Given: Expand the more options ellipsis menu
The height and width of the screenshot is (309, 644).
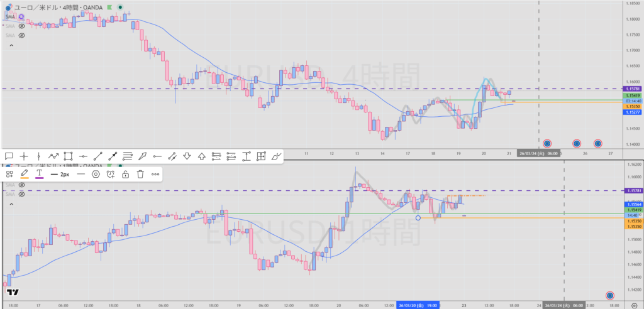Looking at the screenshot, I should [155, 174].
